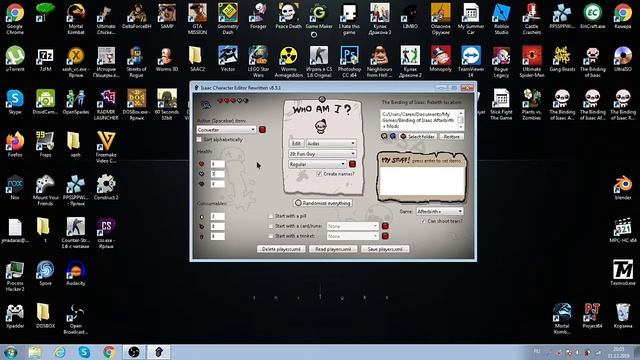Open Chrome from the taskbar

pos(109,352)
